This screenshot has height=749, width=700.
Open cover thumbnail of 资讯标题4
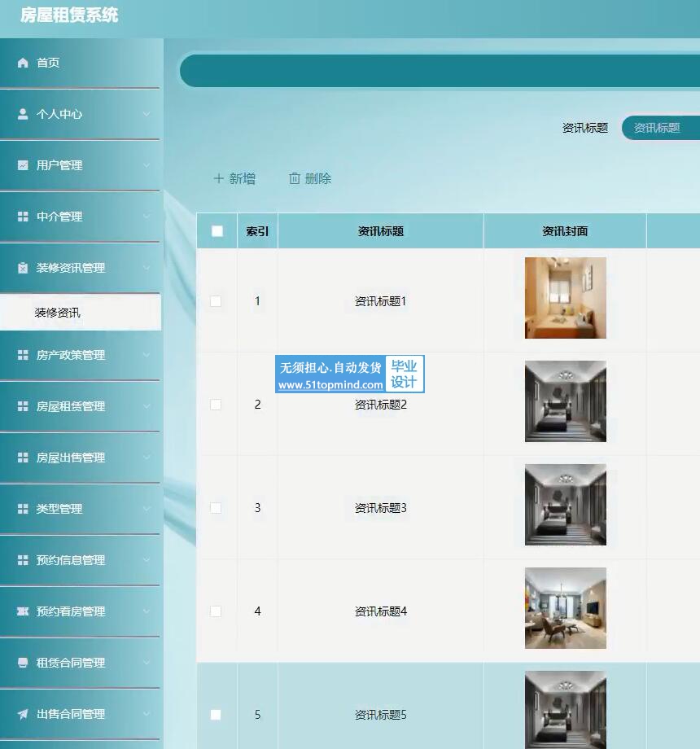[x=566, y=608]
